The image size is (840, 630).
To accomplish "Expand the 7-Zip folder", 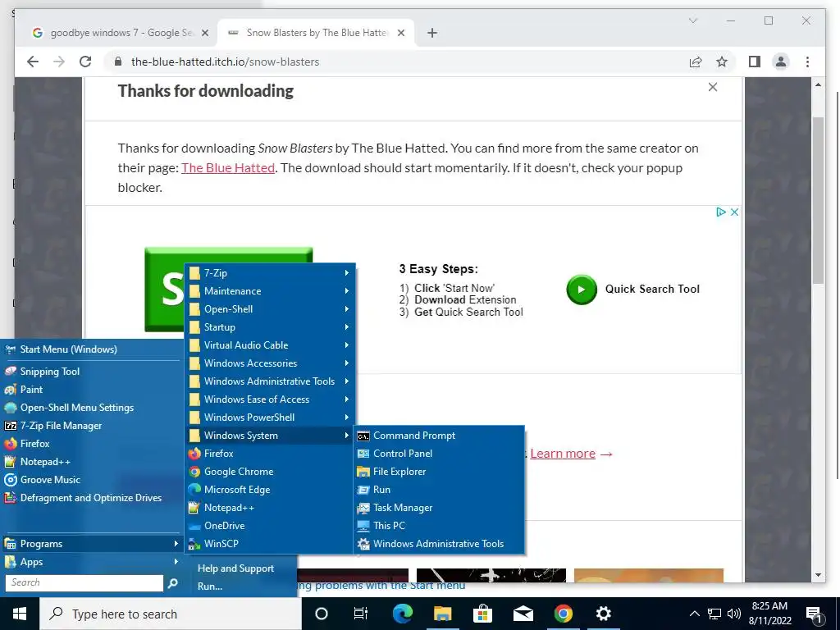I will point(269,273).
